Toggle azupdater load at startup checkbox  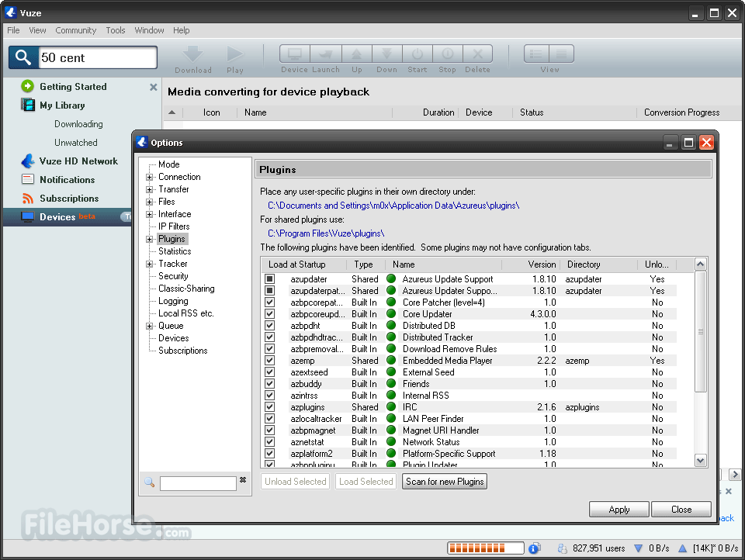(270, 279)
